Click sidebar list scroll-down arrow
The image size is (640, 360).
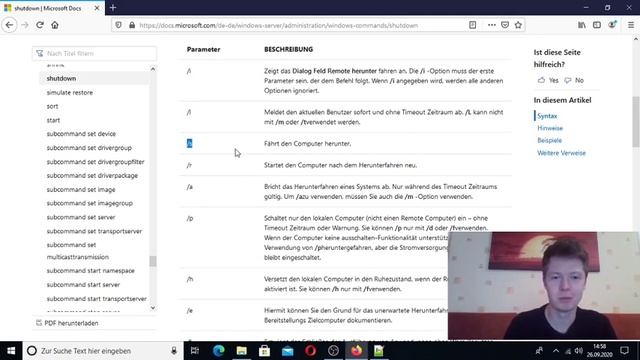153,308
